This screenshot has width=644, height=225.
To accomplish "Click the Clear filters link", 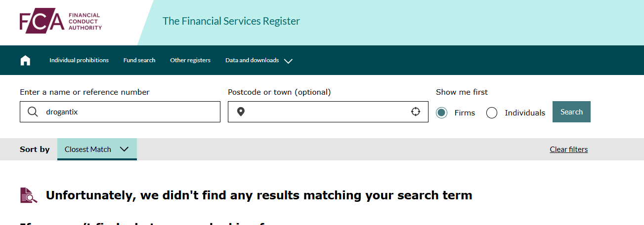I will tap(569, 150).
